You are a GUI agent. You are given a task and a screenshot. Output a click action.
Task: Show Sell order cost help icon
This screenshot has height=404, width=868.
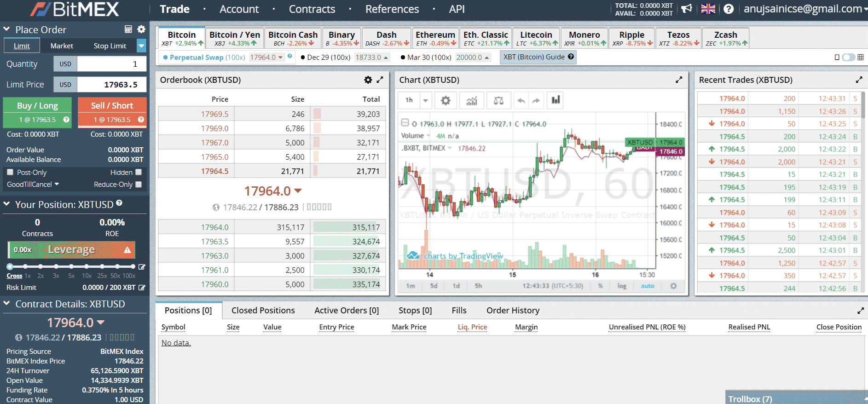(141, 120)
